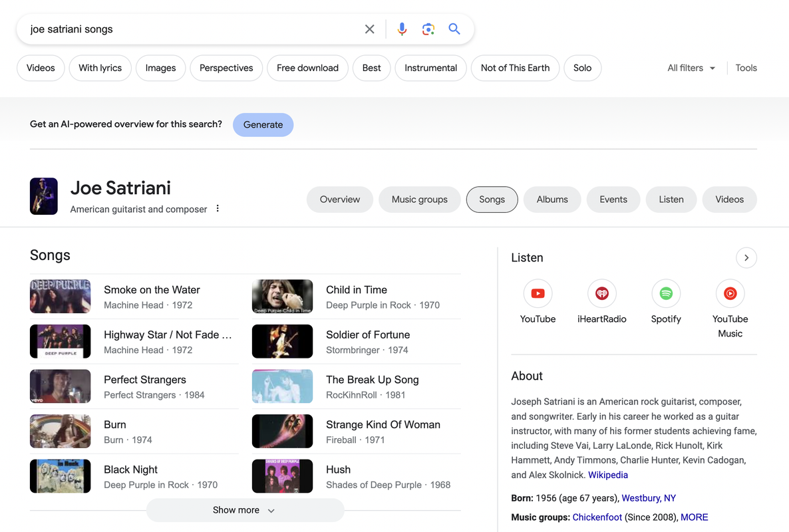The image size is (789, 532).
Task: Click into the joe satriani songs search field
Action: (x=191, y=29)
